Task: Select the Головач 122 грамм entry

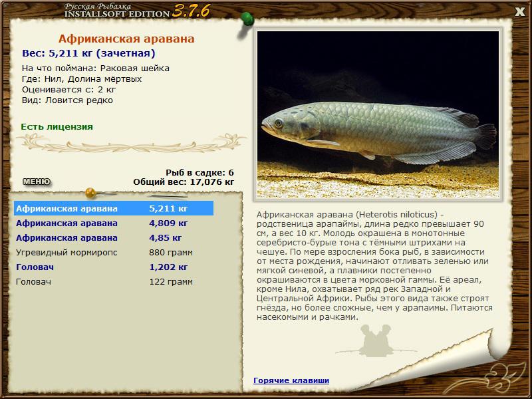Action: [x=114, y=281]
